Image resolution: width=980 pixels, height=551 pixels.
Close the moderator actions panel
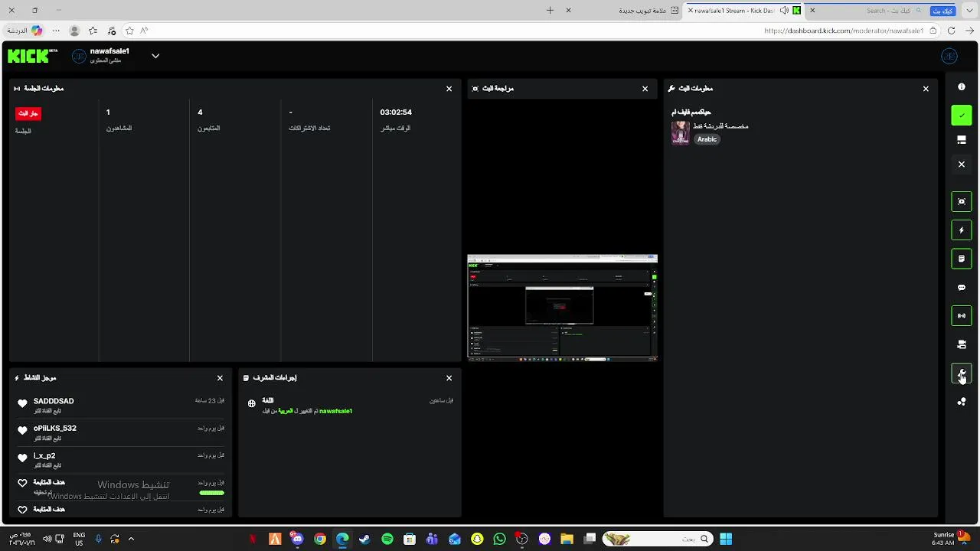[x=449, y=378]
